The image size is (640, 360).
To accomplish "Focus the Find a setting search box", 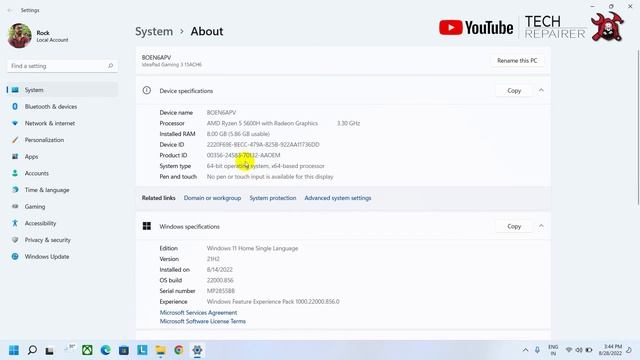I will (62, 66).
